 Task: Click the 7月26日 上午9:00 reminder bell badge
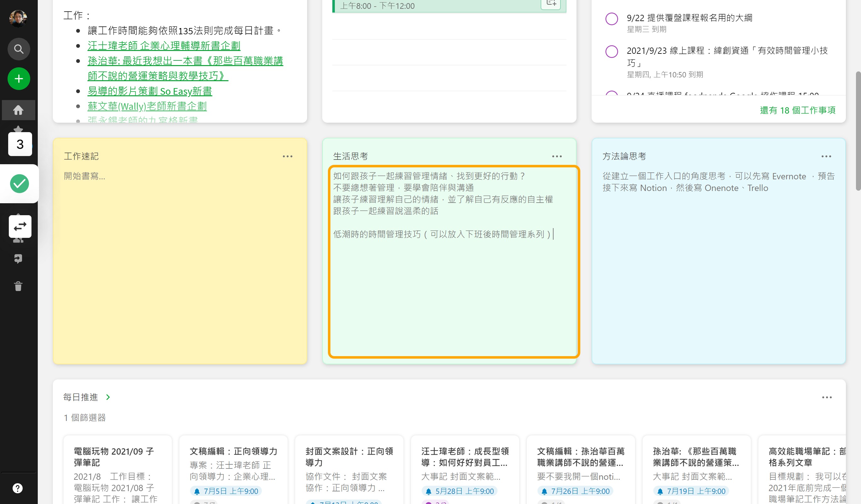coord(575,491)
